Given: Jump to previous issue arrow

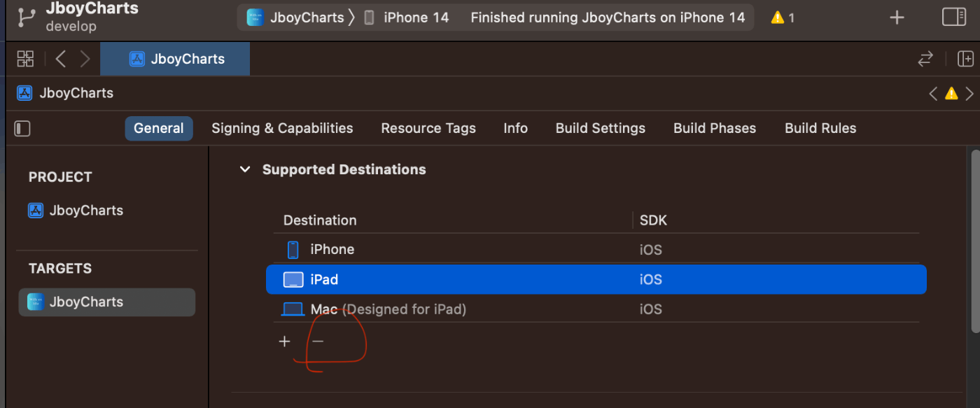Looking at the screenshot, I should (933, 93).
